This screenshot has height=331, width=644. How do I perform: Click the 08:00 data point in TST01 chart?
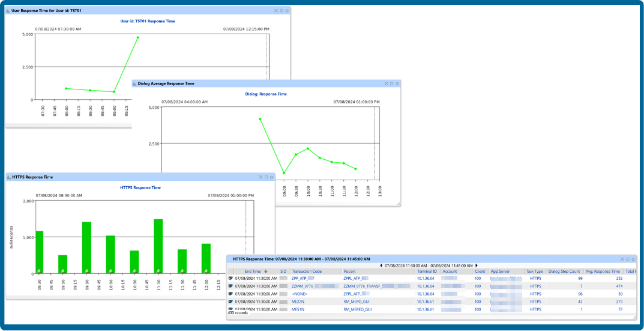[66, 88]
